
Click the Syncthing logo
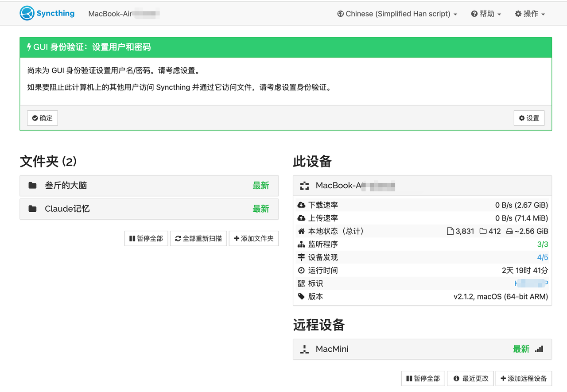47,13
